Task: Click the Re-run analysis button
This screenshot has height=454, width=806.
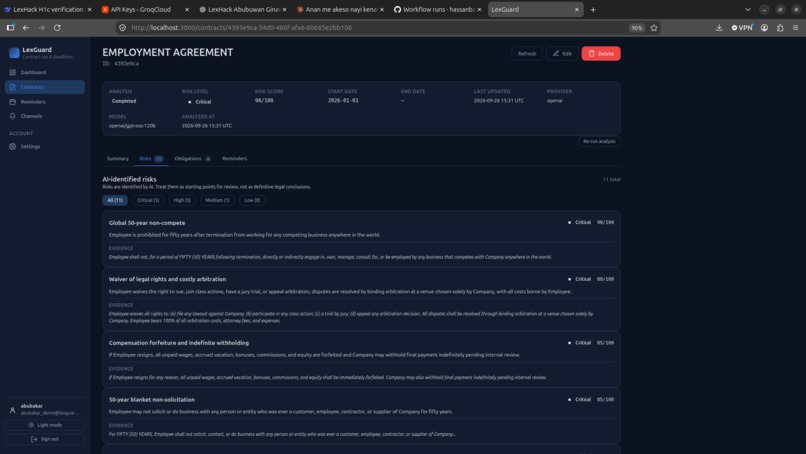Action: click(x=599, y=141)
